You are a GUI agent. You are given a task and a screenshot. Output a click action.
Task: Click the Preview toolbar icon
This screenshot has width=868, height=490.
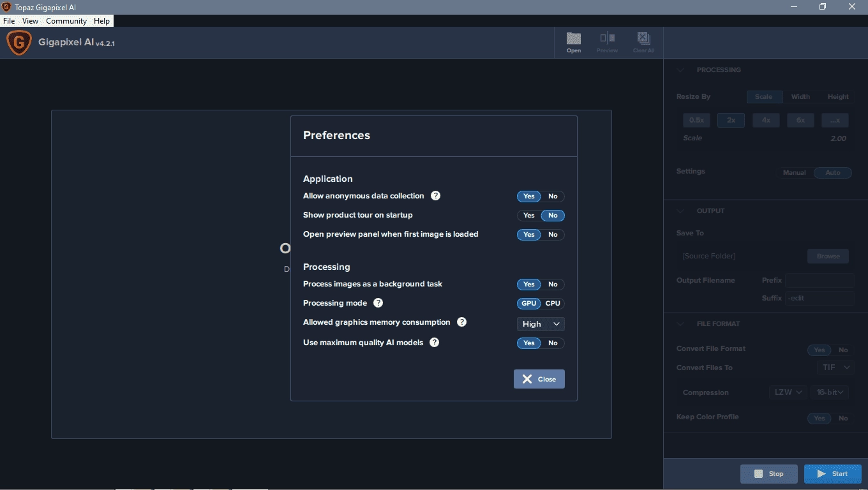click(x=607, y=43)
